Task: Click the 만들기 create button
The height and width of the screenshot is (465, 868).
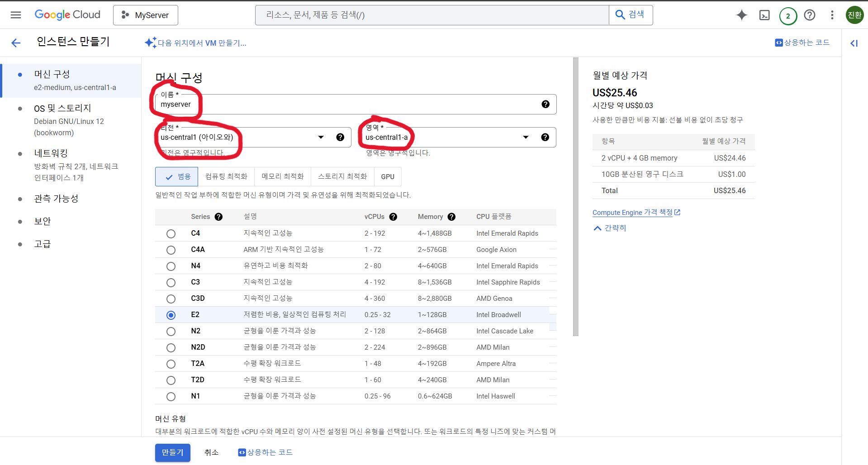Action: [x=172, y=452]
